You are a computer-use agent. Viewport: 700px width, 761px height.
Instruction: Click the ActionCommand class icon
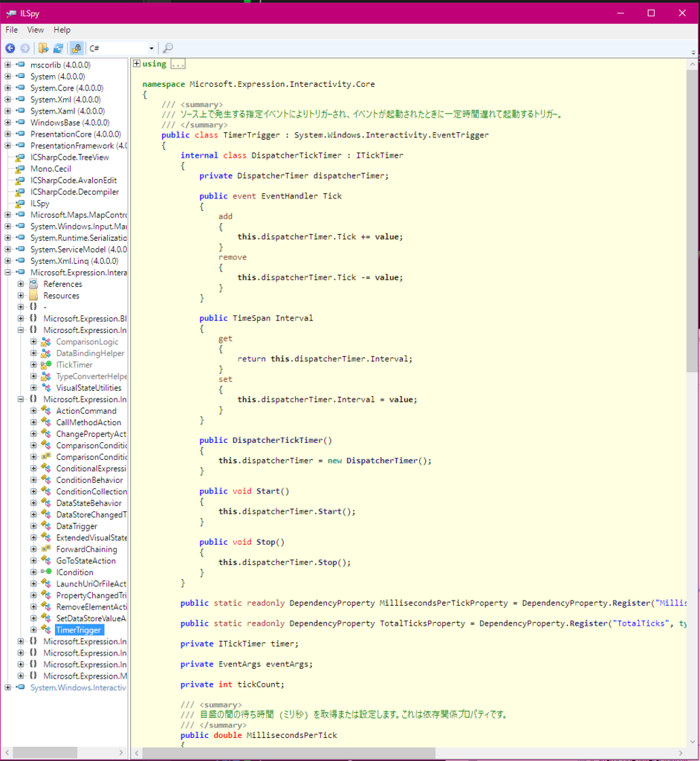[x=46, y=410]
